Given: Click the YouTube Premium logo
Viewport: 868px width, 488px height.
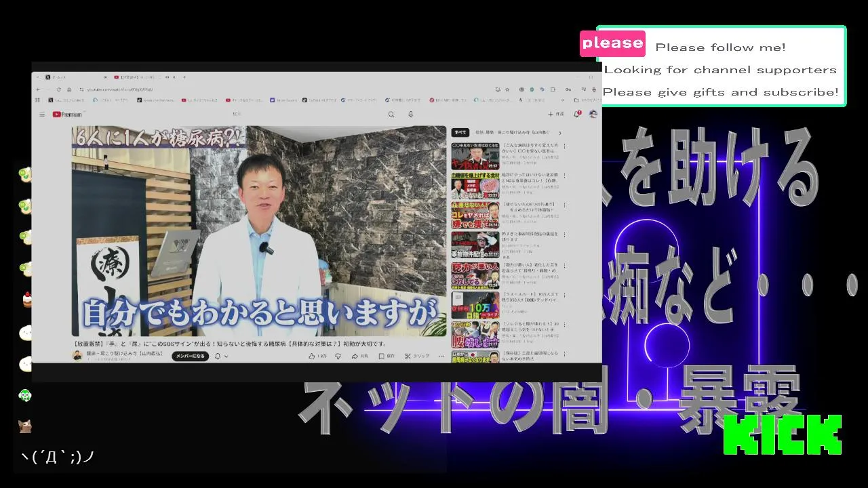Looking at the screenshot, I should [67, 115].
